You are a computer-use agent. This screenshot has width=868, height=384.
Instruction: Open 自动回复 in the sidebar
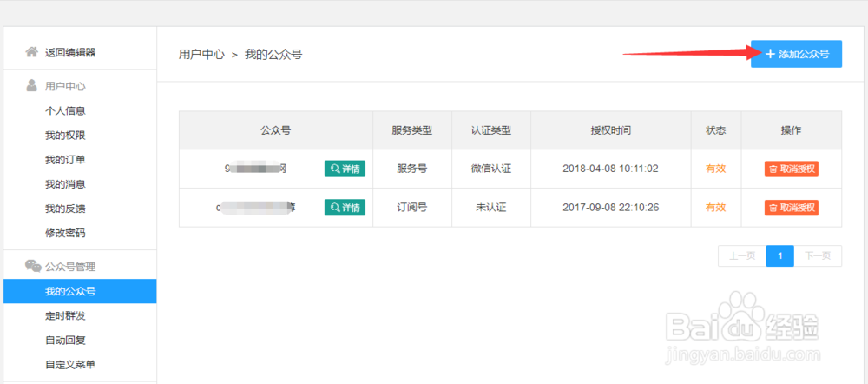pos(65,341)
